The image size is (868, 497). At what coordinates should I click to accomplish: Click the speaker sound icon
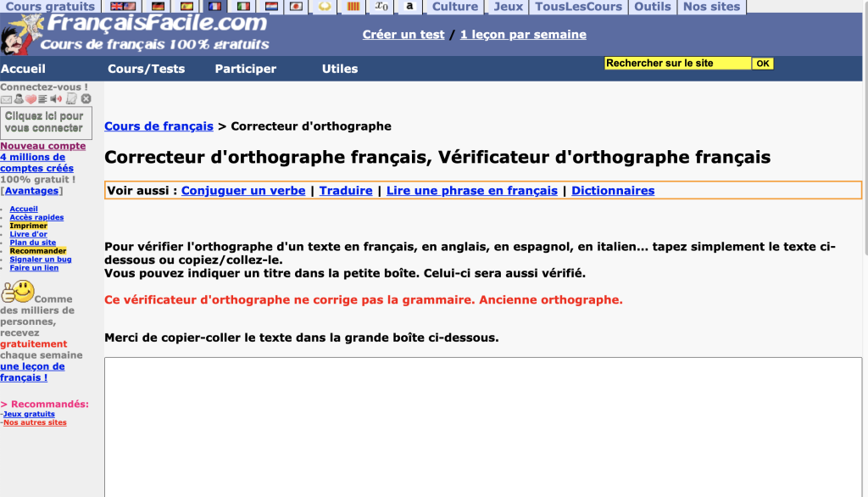pyautogui.click(x=58, y=99)
